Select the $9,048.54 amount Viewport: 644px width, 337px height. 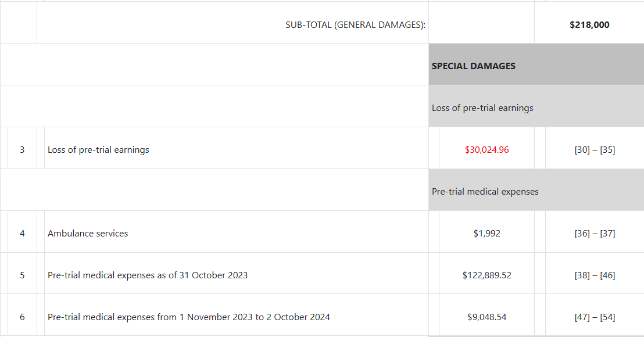(486, 317)
